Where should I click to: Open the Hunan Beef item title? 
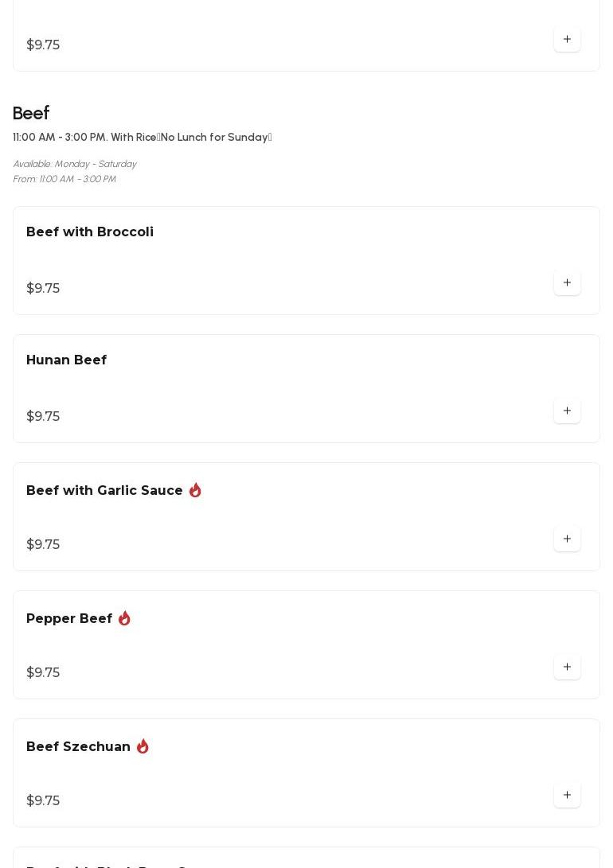point(66,360)
